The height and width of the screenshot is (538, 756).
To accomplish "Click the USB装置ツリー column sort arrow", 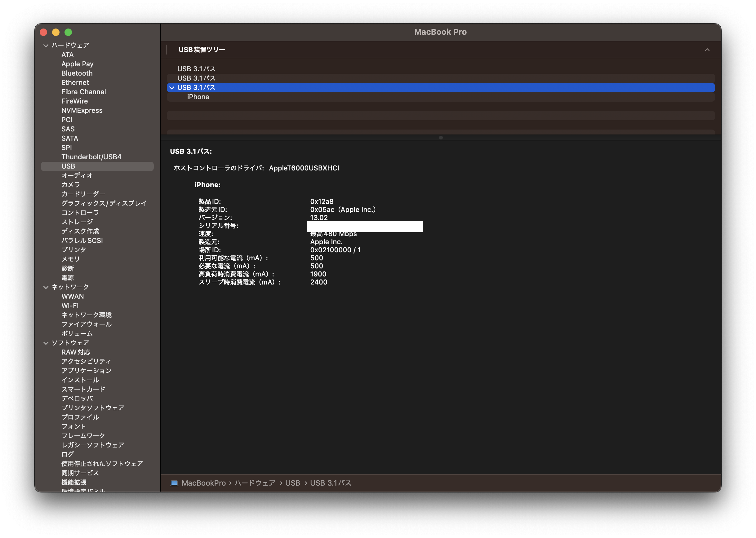I will coord(707,50).
